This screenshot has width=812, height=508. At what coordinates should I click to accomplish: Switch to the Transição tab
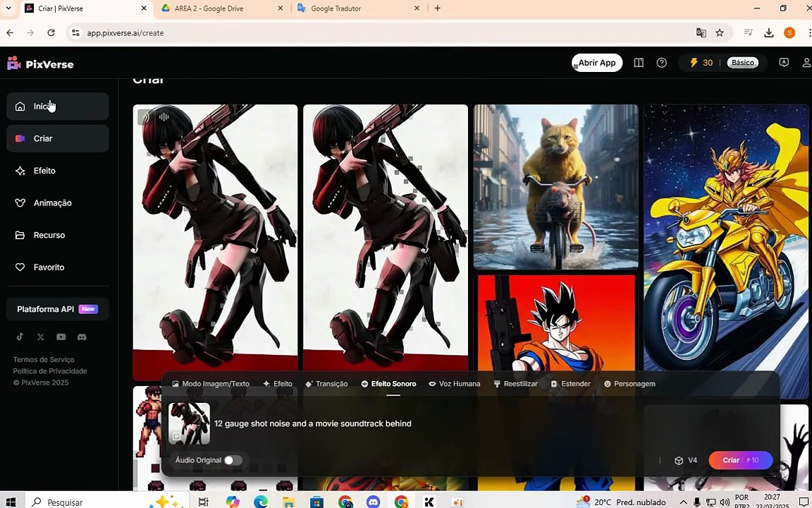[327, 384]
